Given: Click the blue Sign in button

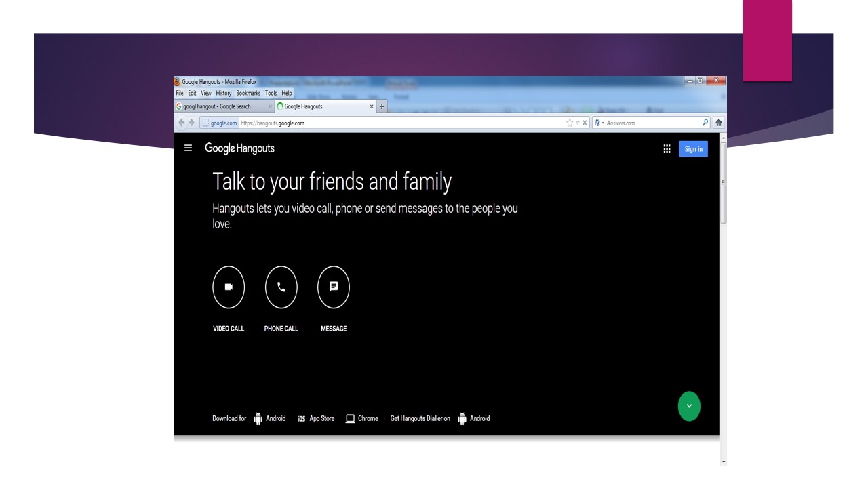Looking at the screenshot, I should 693,149.
